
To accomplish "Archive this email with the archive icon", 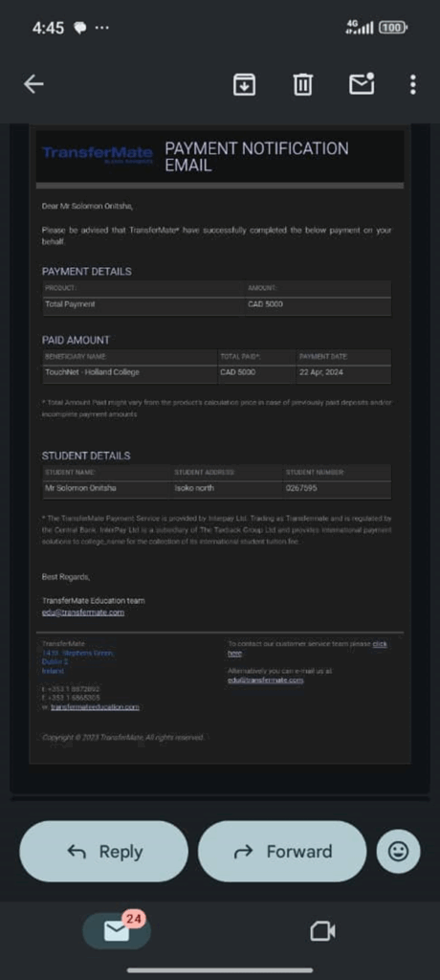I will [244, 84].
